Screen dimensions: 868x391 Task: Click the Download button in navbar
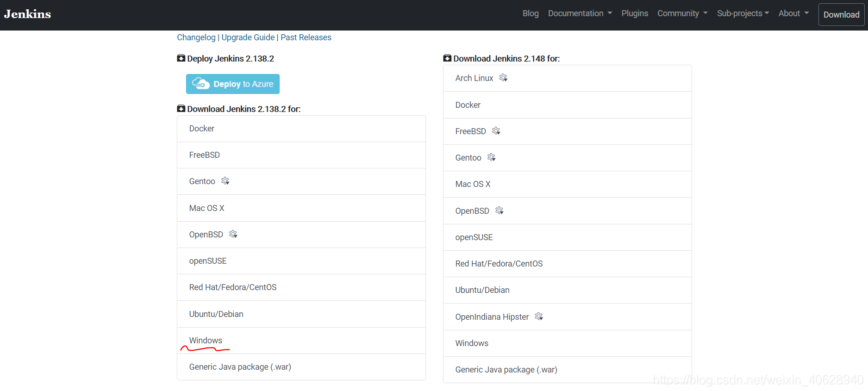point(841,14)
